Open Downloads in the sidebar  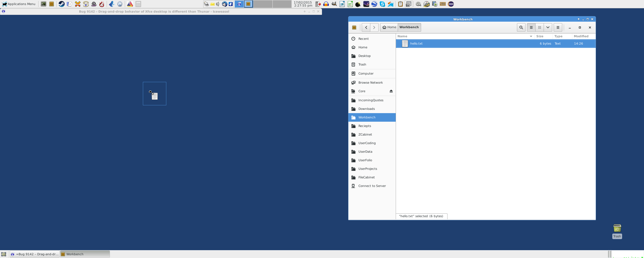point(366,109)
